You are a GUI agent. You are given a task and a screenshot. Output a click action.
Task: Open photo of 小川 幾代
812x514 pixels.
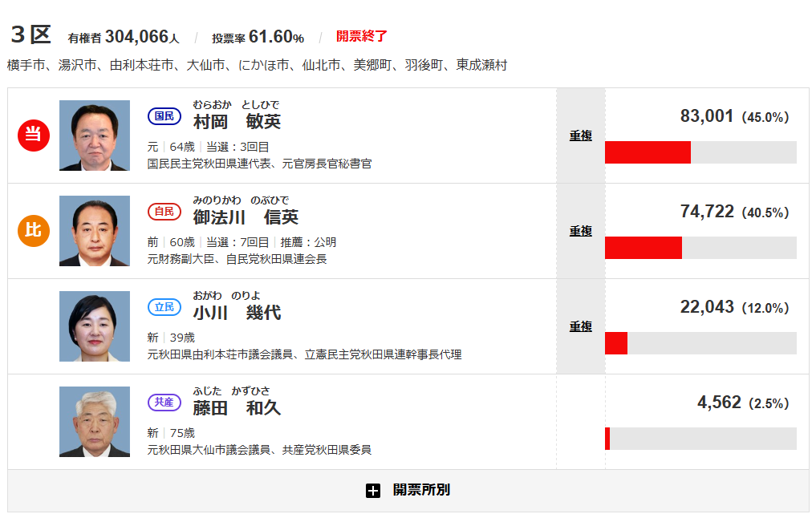point(95,326)
